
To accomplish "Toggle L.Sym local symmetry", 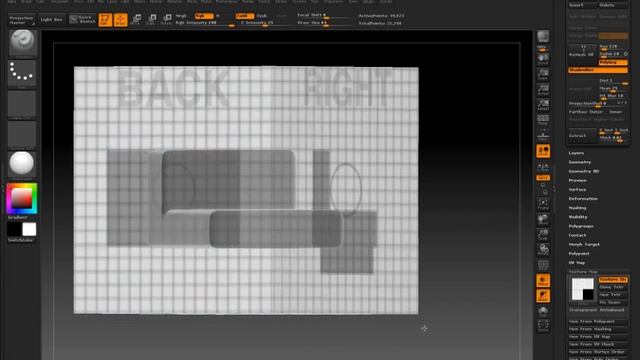I will click(x=543, y=167).
